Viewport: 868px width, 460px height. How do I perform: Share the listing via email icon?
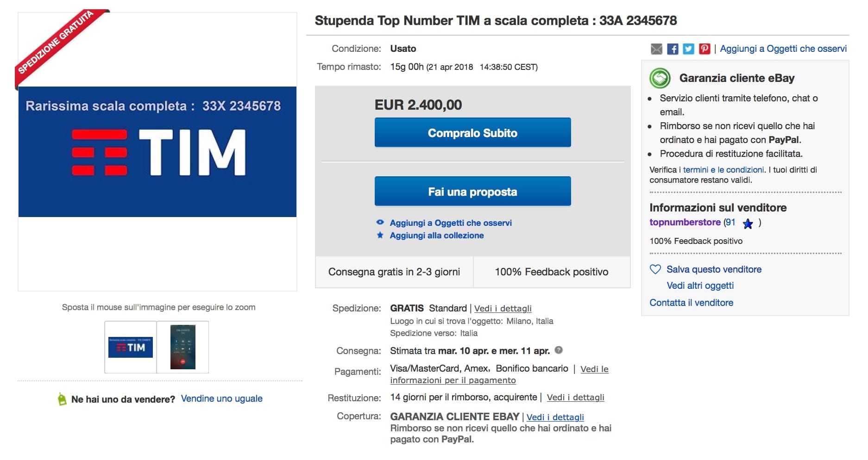[x=657, y=48]
